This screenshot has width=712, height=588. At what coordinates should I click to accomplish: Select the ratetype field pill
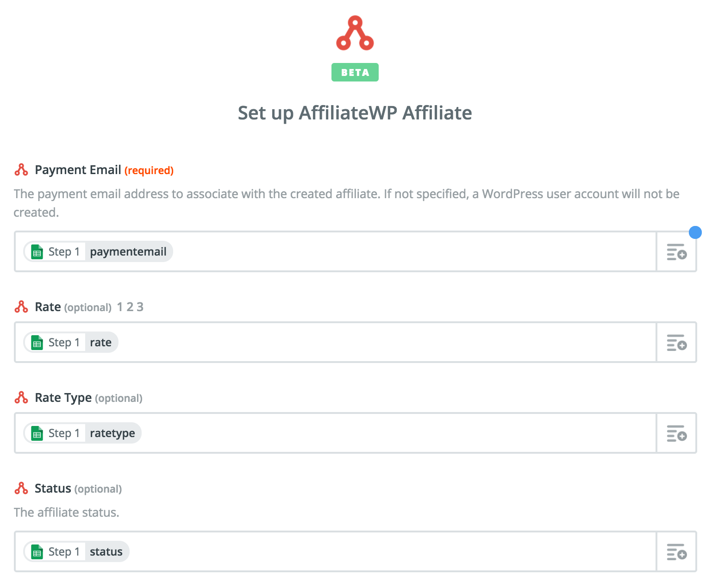pos(82,433)
